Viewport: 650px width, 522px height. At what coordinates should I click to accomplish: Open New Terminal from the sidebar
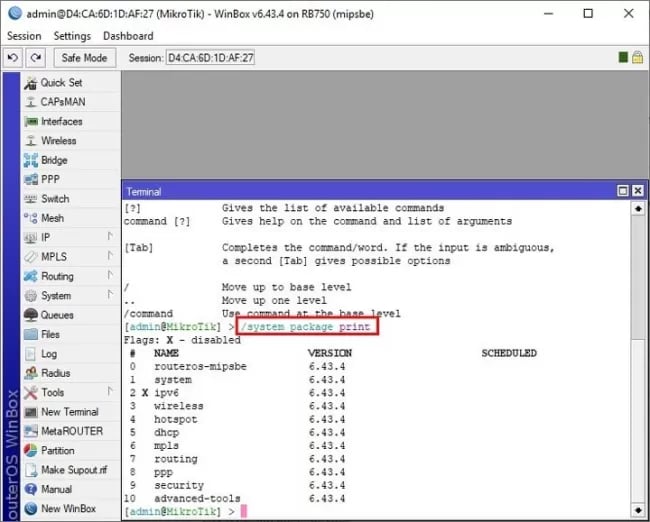click(70, 412)
